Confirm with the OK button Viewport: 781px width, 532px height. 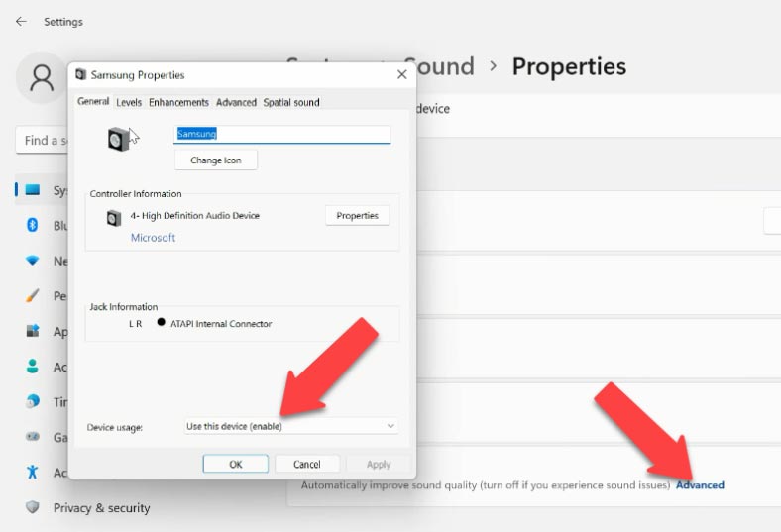[x=236, y=464]
